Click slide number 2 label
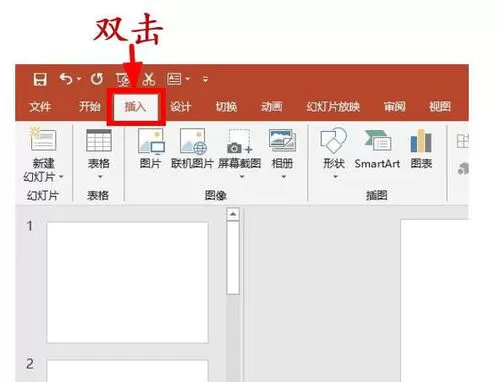 tap(30, 364)
